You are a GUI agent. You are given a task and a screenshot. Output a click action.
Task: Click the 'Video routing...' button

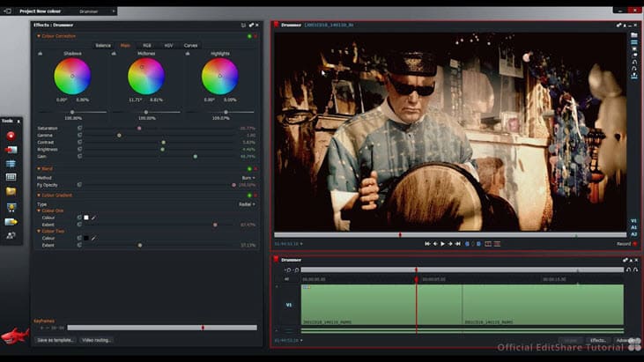97,340
